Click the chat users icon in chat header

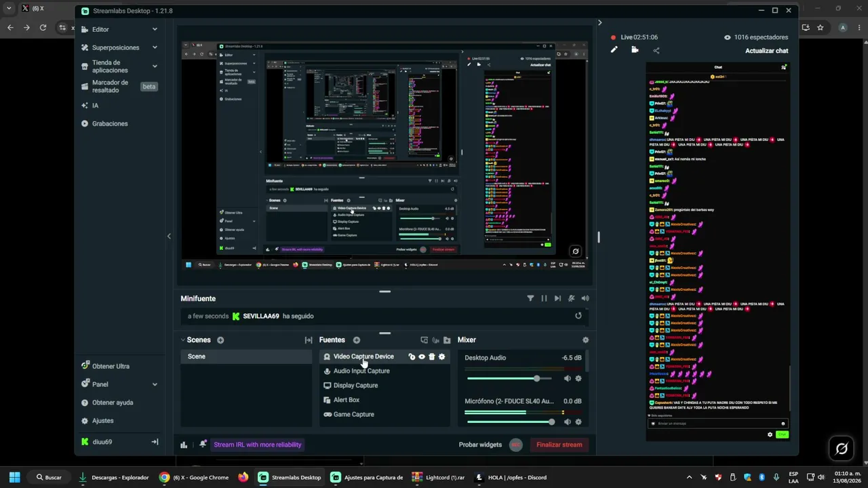pos(784,67)
